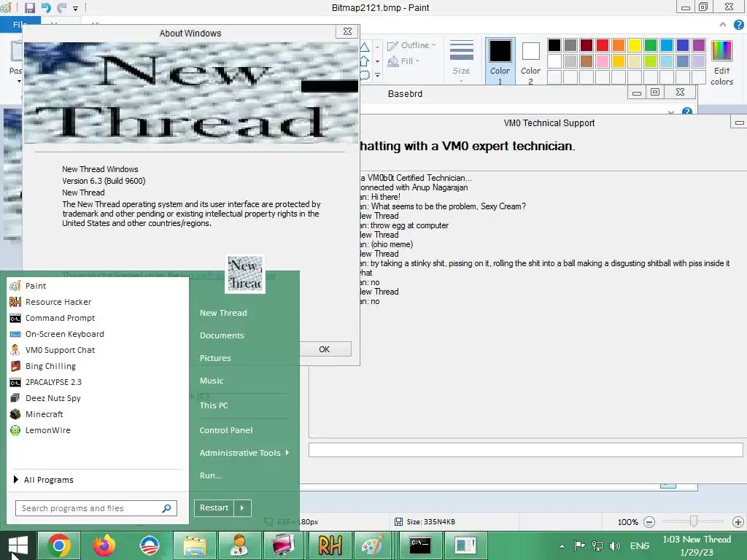Image resolution: width=747 pixels, height=560 pixels.
Task: Click ENG language indicator
Action: pyautogui.click(x=639, y=545)
